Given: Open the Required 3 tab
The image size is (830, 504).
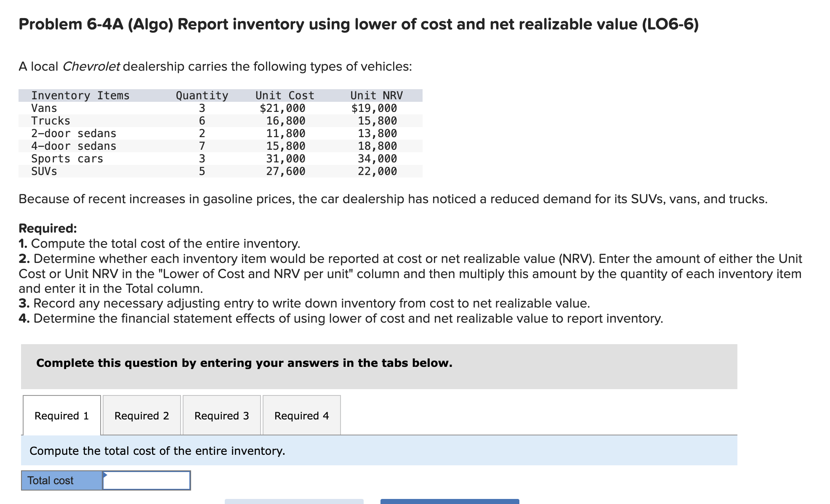Looking at the screenshot, I should coord(222,416).
